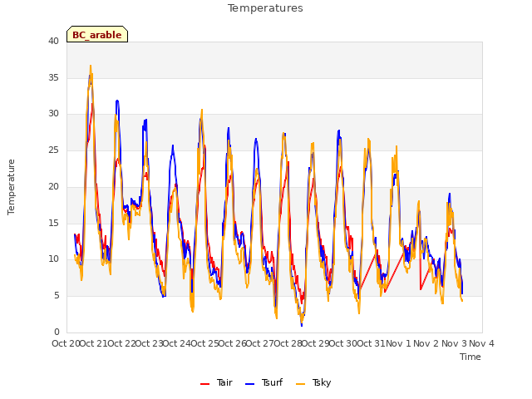The image size is (532, 399).
Task: Click the Nov 4 x-axis label
Action: pyautogui.click(x=481, y=343)
